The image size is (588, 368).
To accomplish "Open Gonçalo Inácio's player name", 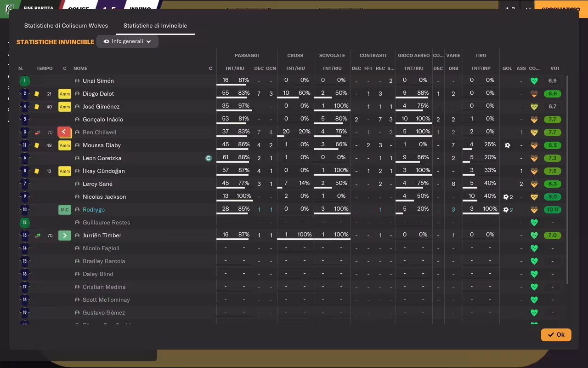I will (x=103, y=120).
